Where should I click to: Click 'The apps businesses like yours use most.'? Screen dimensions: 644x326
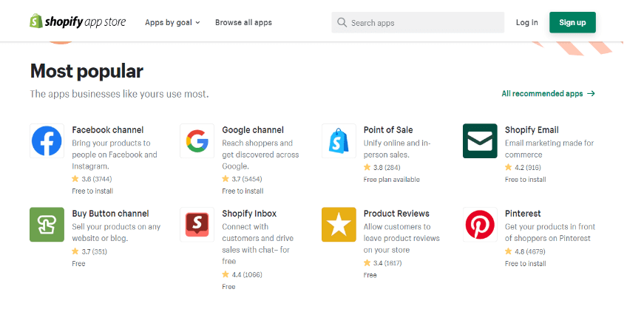click(x=119, y=94)
